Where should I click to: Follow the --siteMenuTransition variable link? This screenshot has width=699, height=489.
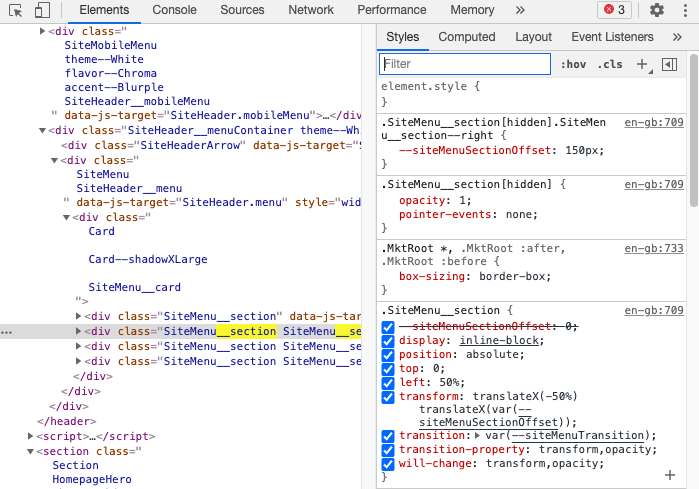coord(577,436)
